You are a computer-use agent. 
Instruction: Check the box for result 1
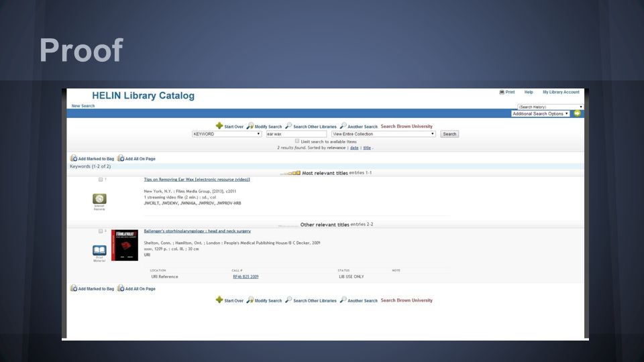pos(101,180)
